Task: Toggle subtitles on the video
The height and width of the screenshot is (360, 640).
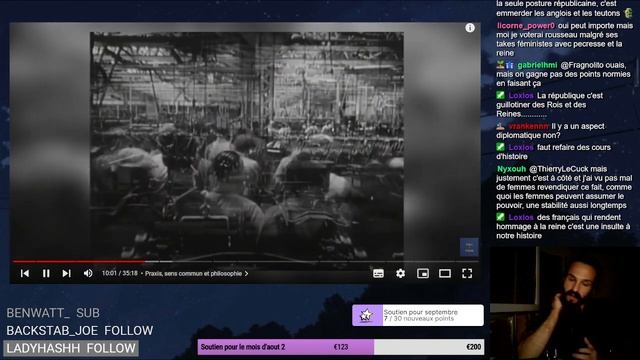Action: point(378,273)
